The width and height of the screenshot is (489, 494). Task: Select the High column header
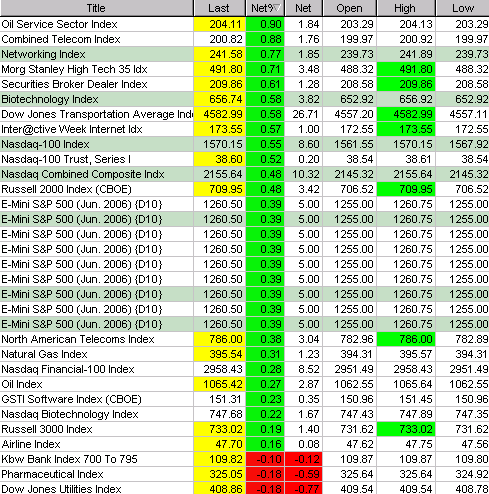click(406, 8)
